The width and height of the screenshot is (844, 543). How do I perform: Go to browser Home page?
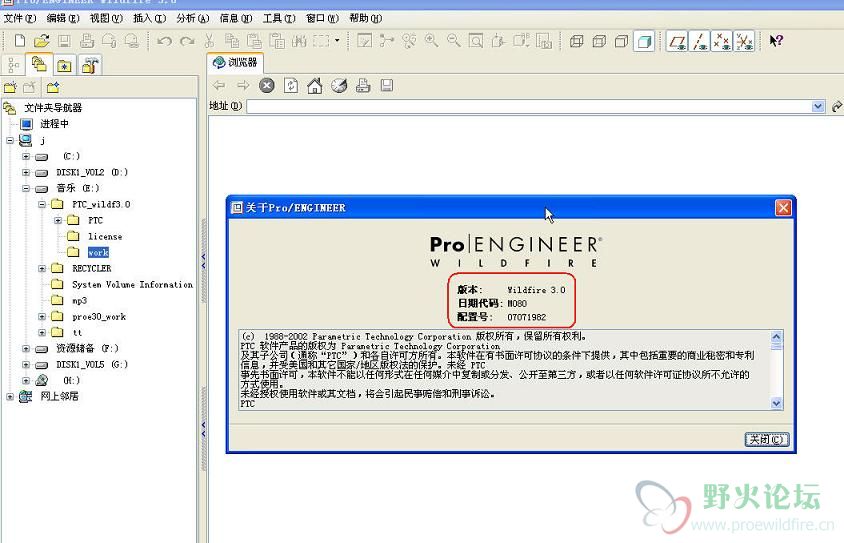[x=314, y=85]
